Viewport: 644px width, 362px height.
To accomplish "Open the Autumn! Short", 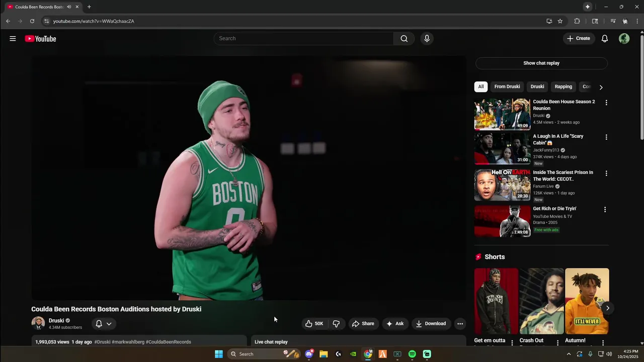I will tap(587, 301).
